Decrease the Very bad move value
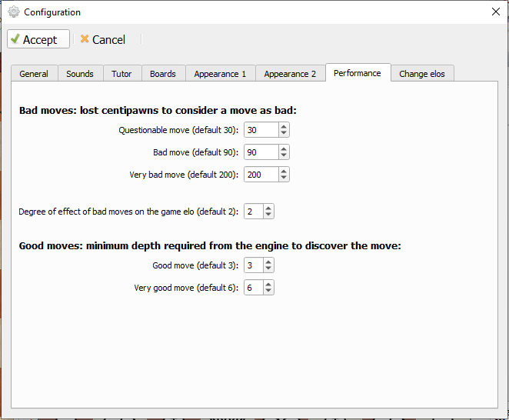This screenshot has height=420, width=509. click(284, 178)
